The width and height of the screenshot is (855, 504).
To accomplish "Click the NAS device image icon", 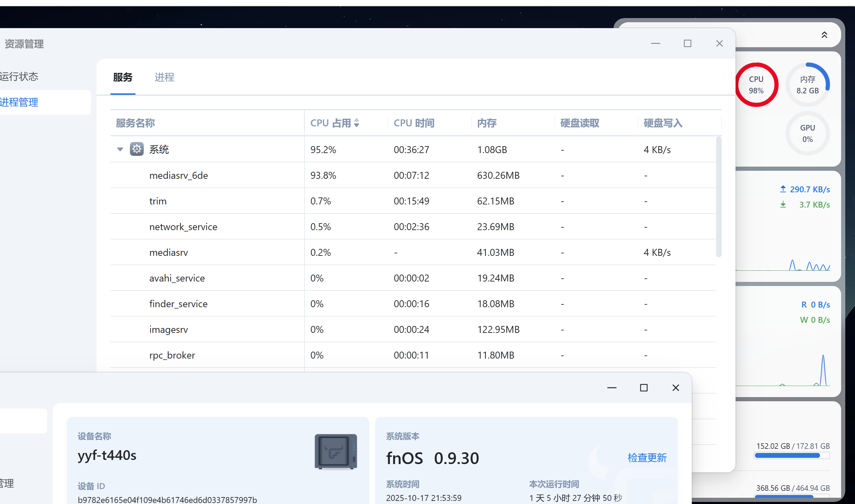I will 335,451.
